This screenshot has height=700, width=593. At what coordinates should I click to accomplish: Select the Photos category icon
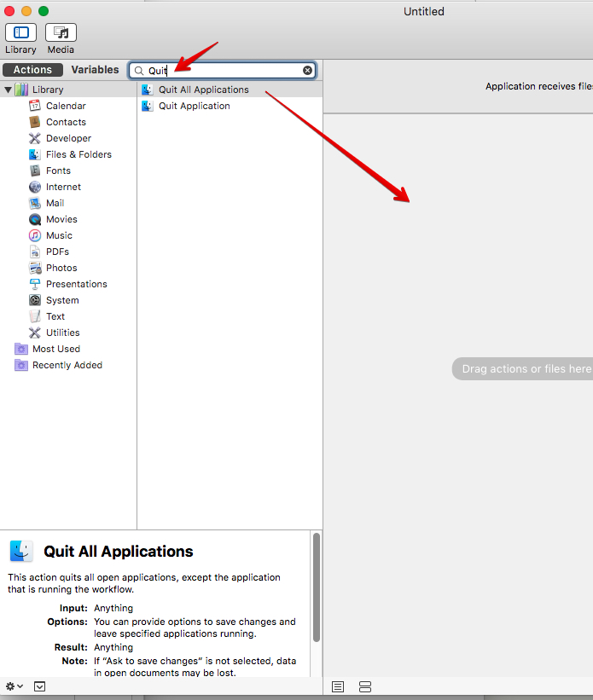coord(35,268)
